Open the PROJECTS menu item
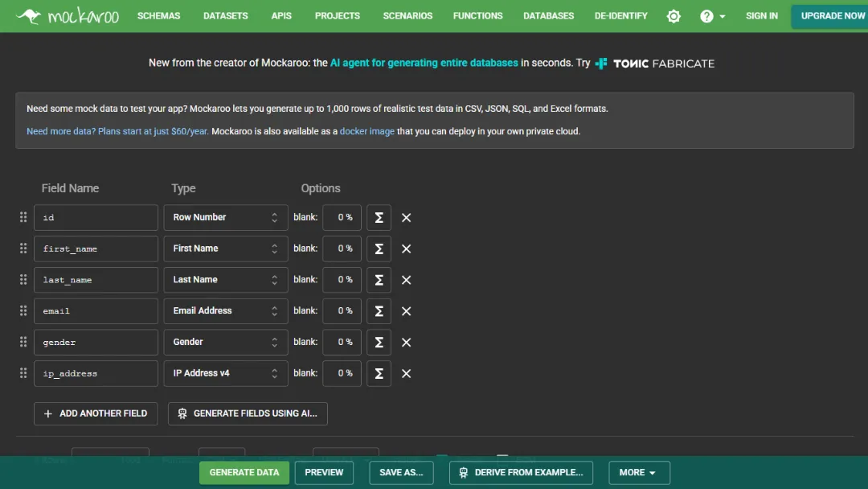Viewport: 868px width, 489px height. pos(337,16)
